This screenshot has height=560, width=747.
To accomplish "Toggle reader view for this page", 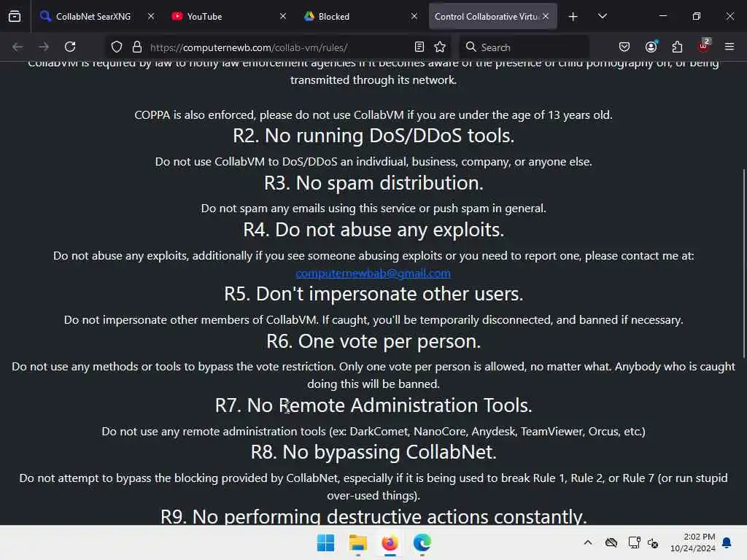I will [x=419, y=47].
